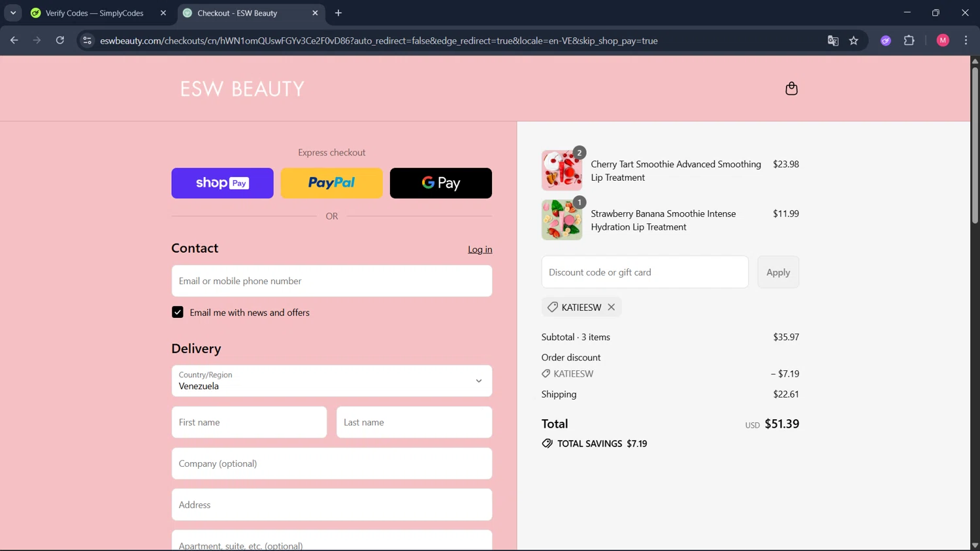980x551 pixels.
Task: Click the scrollbar down arrow
Action: [x=975, y=545]
